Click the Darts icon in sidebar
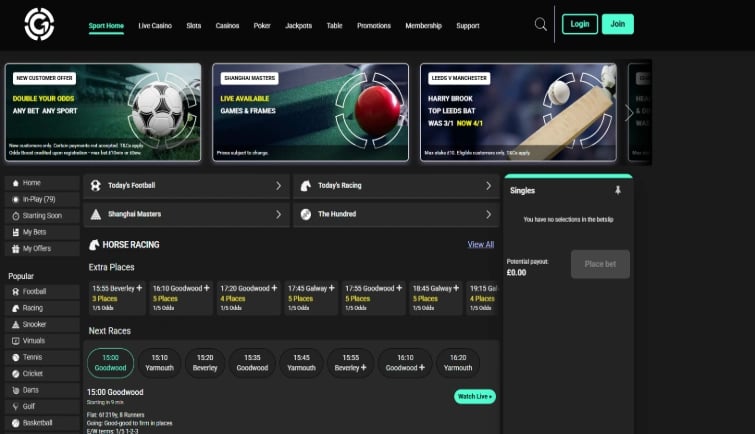This screenshot has height=434, width=755. 15,390
